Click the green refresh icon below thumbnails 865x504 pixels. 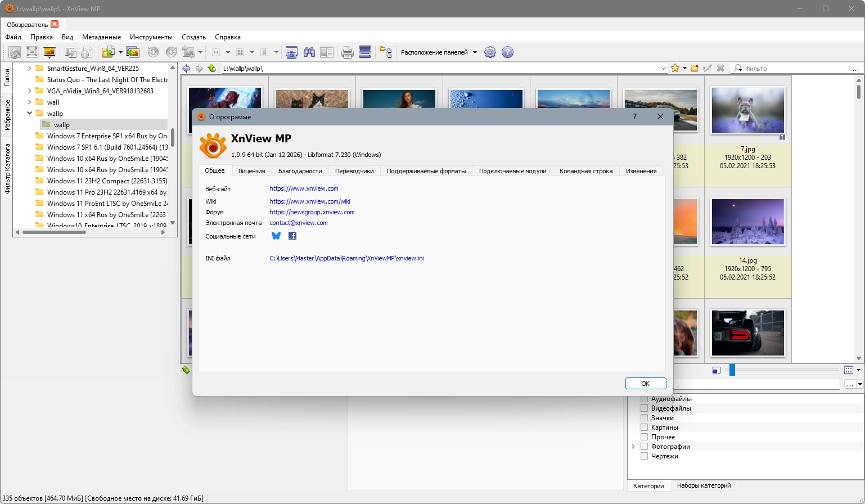coord(186,370)
